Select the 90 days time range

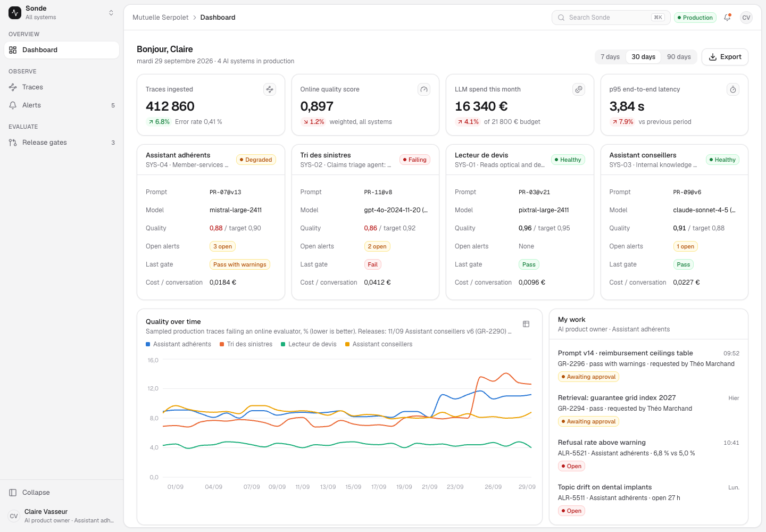[679, 57]
